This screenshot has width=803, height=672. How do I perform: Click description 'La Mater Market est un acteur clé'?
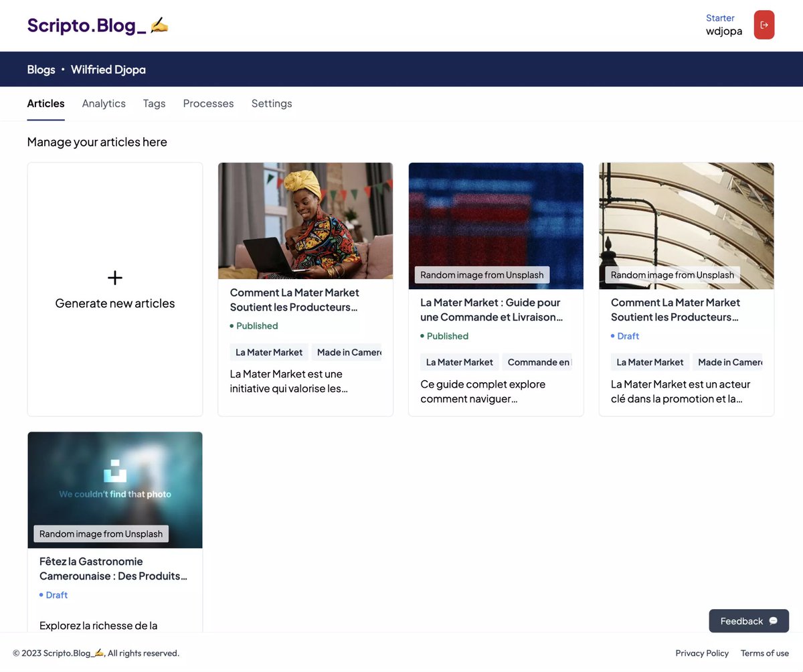click(681, 392)
